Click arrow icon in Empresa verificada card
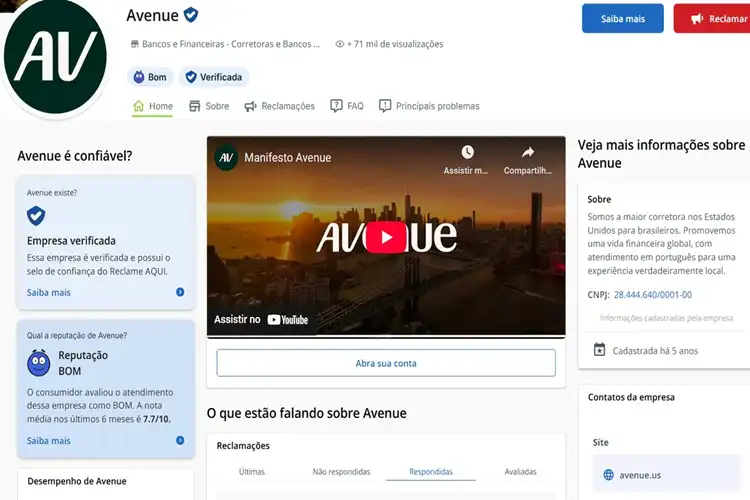The image size is (750, 500). 180,292
